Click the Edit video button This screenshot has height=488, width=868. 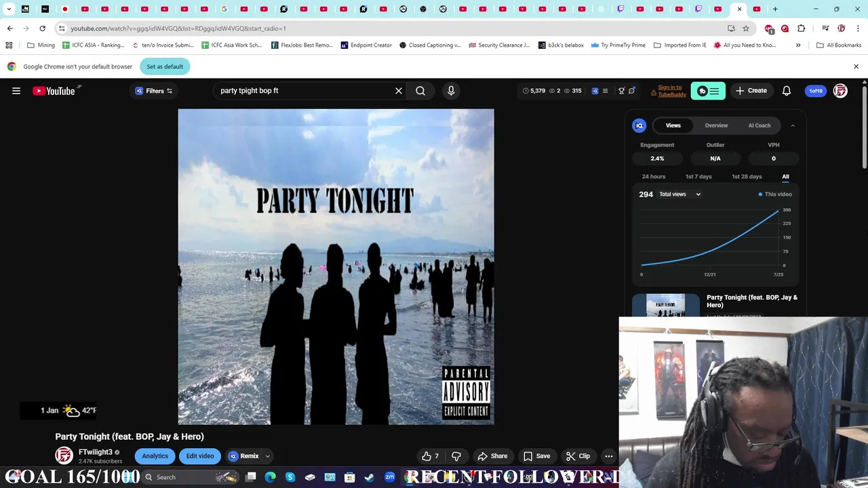(200, 456)
